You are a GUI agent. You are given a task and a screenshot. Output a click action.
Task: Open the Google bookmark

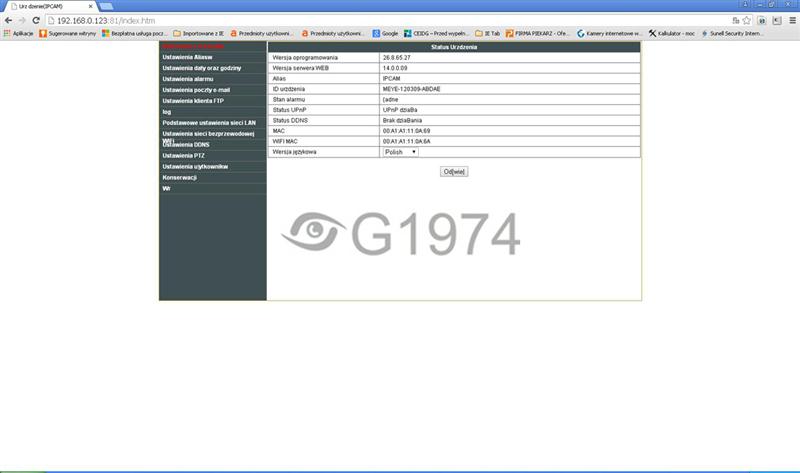(385, 33)
